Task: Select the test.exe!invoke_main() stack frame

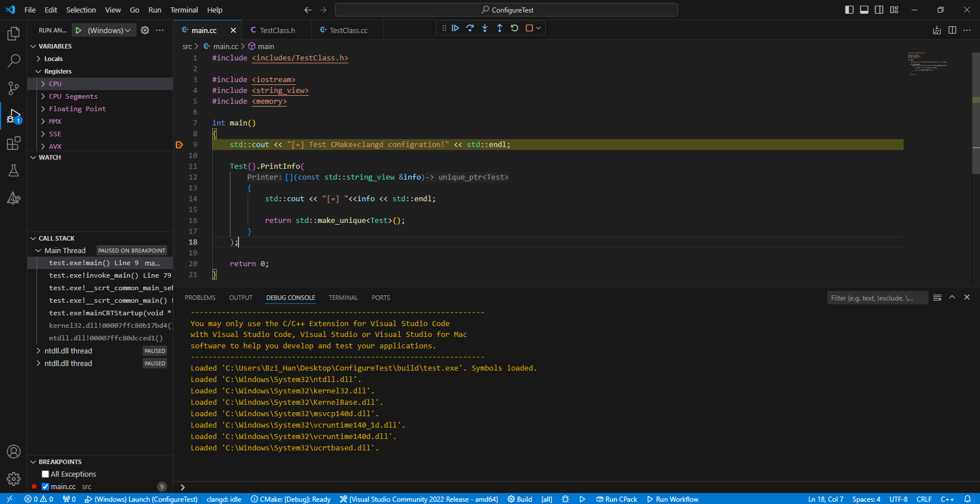Action: [x=100, y=275]
